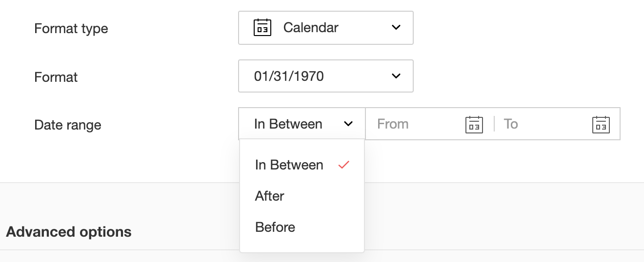Click the Format field label
644x262 pixels.
point(56,77)
